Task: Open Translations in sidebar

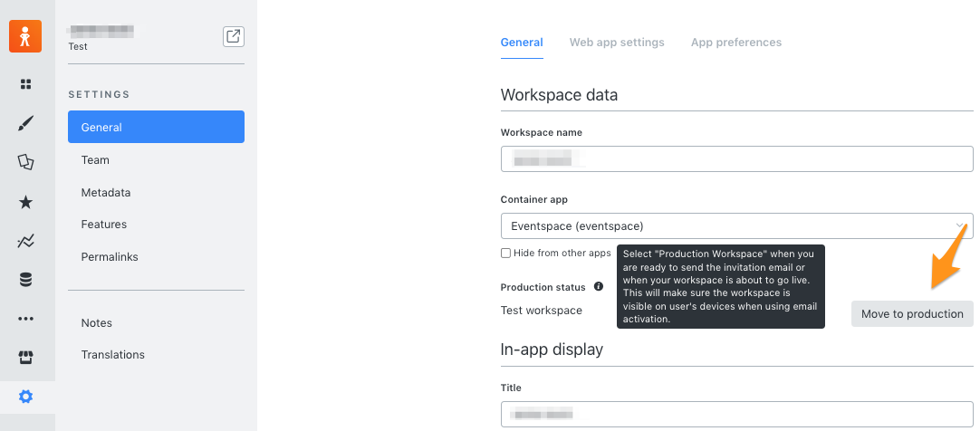Action: 112,354
